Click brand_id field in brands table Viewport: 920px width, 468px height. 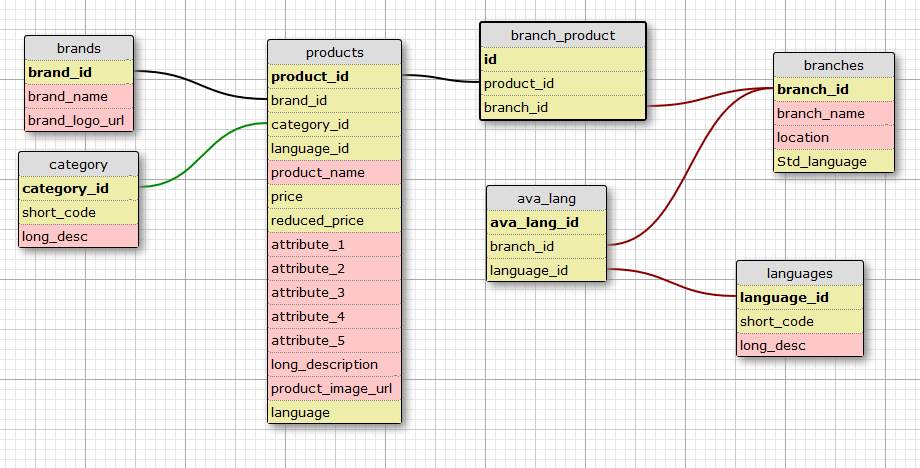pyautogui.click(x=79, y=72)
